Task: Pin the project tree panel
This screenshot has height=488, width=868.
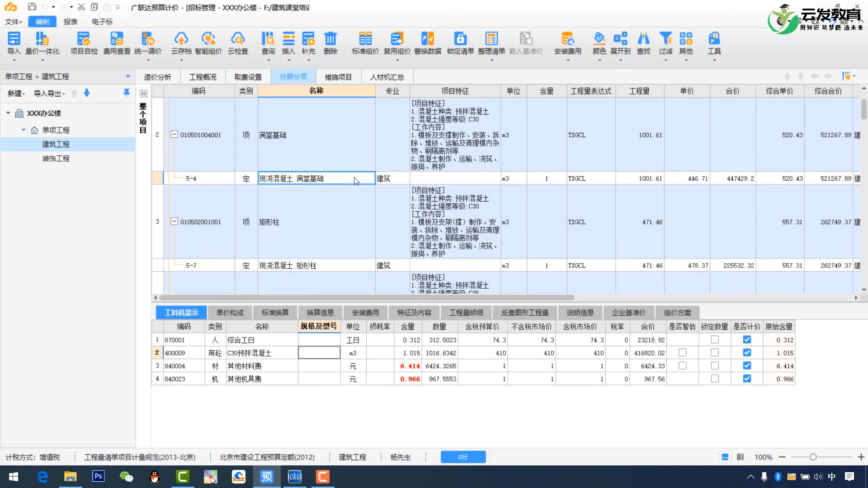Action: (127, 93)
